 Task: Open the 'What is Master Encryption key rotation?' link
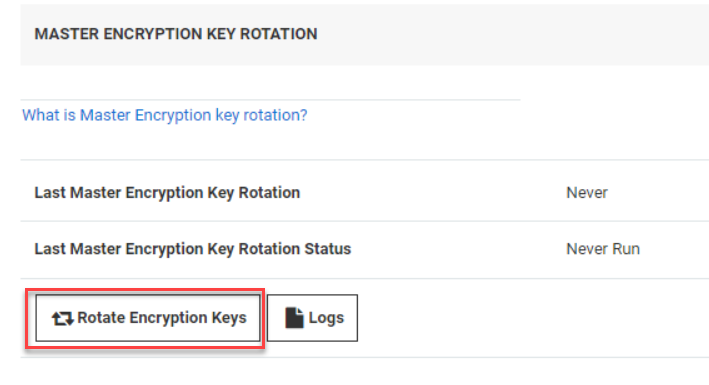(165, 115)
